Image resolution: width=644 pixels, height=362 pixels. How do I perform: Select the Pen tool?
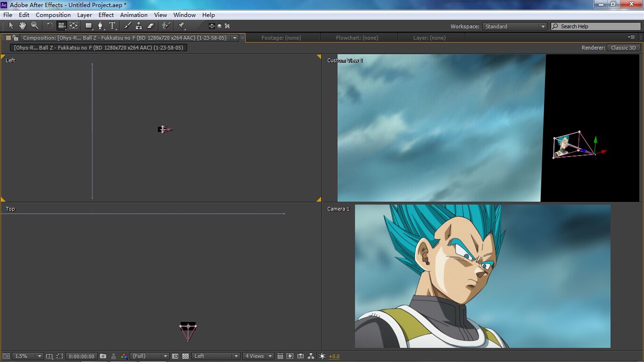[x=100, y=26]
